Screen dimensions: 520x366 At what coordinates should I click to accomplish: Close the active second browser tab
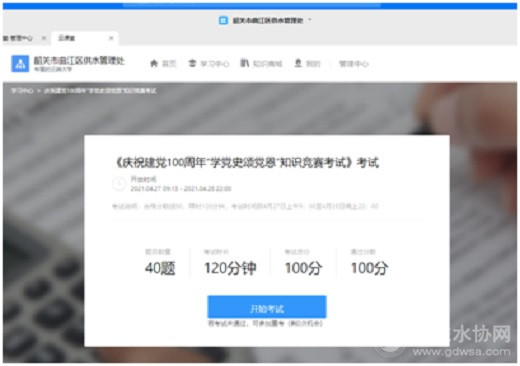tap(111, 38)
